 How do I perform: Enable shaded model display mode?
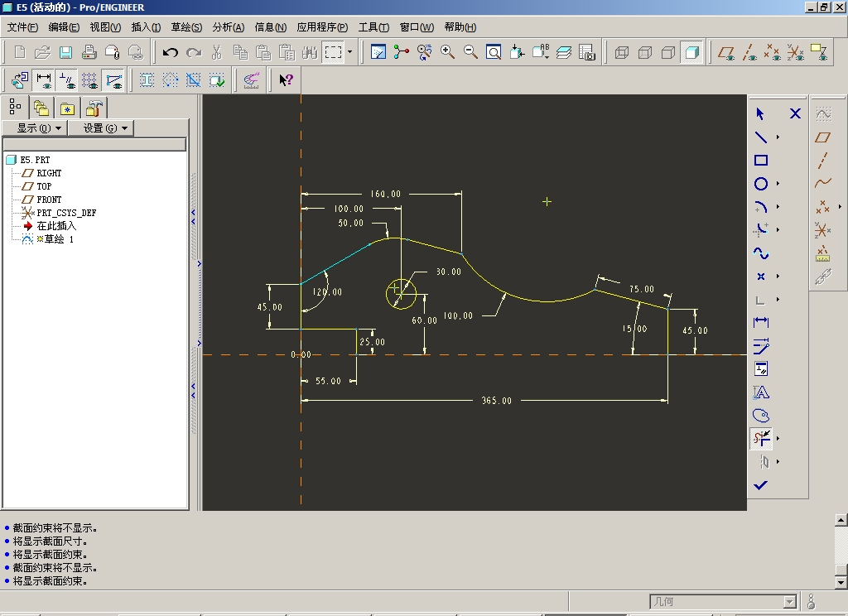pyautogui.click(x=691, y=52)
